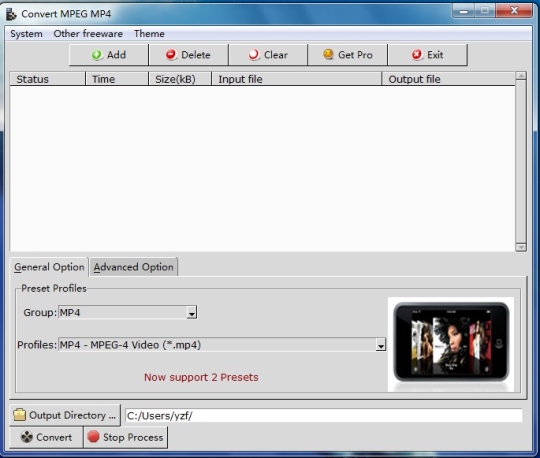Open the Other freeware menu
The height and width of the screenshot is (458, 540).
(88, 34)
